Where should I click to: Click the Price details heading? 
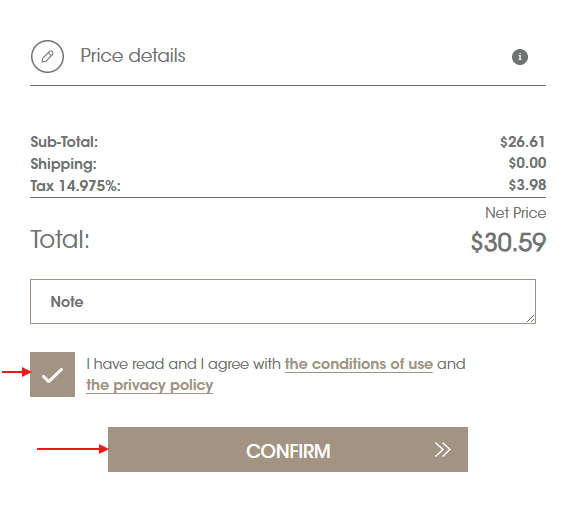(x=133, y=56)
